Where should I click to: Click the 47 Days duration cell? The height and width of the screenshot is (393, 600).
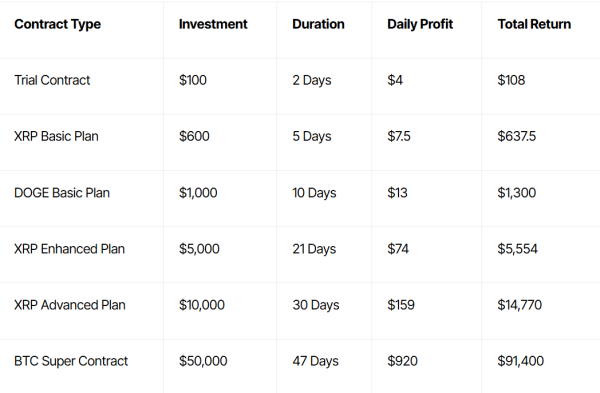[316, 361]
